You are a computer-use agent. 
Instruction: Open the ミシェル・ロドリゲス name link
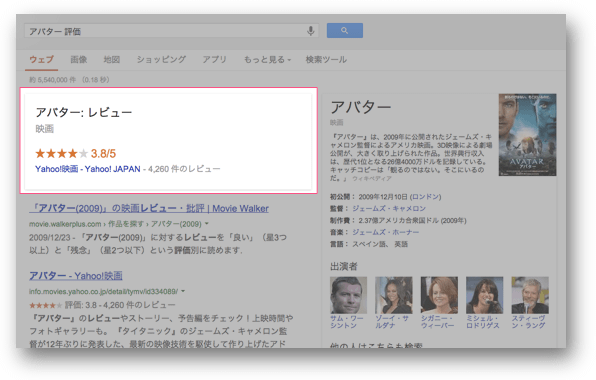pos(483,322)
